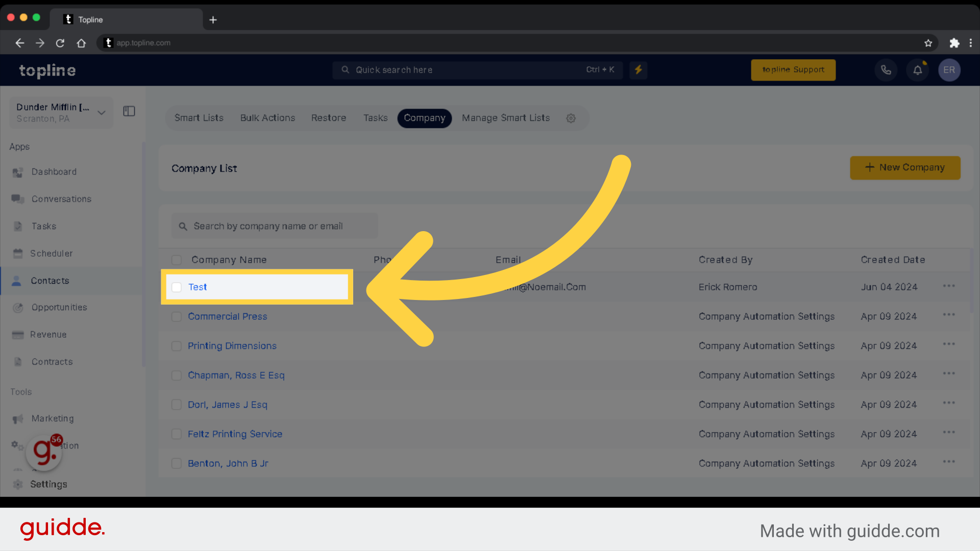Check the box for Chapman, Ross E Esq
Image resolution: width=980 pixels, height=551 pixels.
[177, 375]
